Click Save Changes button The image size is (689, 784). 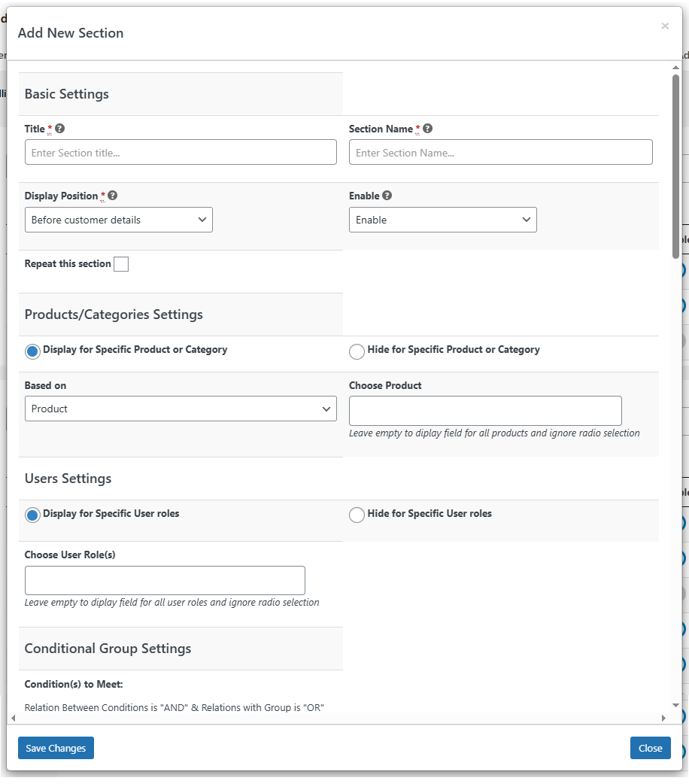(56, 748)
